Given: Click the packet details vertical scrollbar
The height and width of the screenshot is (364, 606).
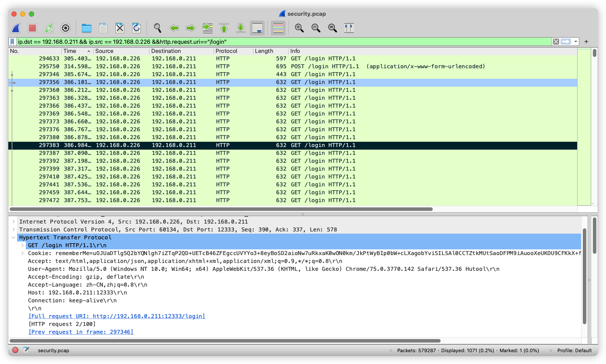Looking at the screenshot, I should click(585, 276).
